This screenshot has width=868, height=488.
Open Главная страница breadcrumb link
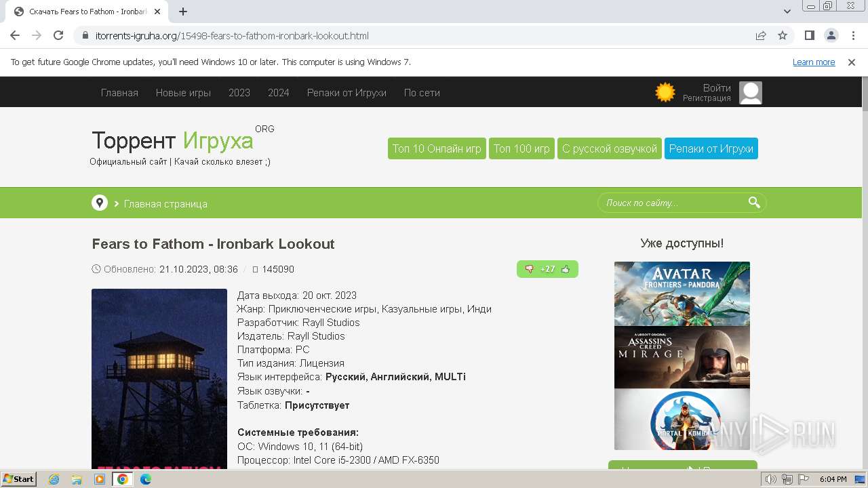pyautogui.click(x=165, y=204)
